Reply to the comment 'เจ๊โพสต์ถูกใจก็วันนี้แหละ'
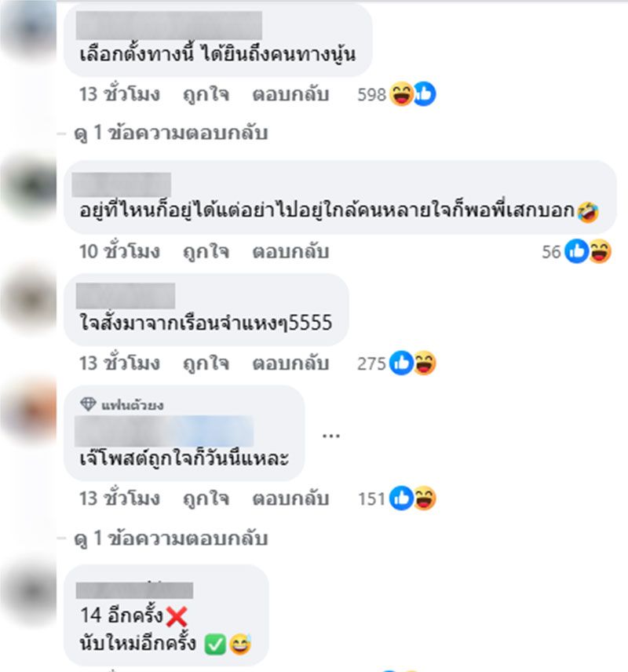This screenshot has height=672, width=628. 290,499
